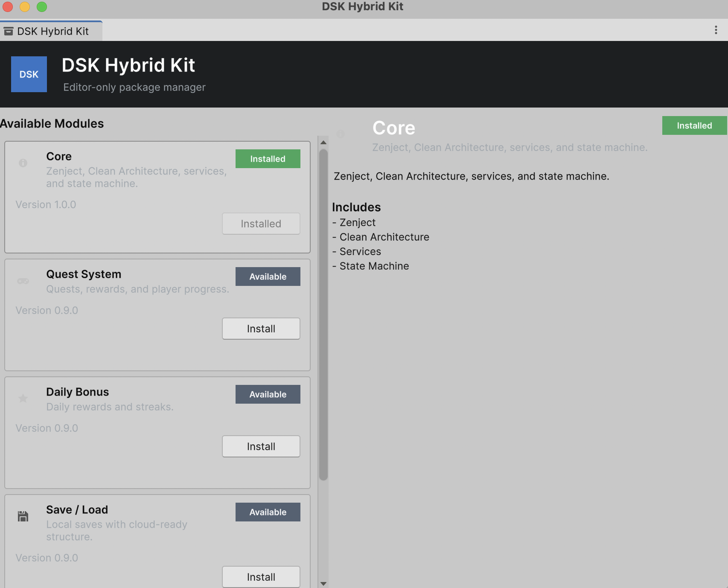Click the blue DSK logo
Viewport: 728px width, 588px height.
click(x=29, y=74)
